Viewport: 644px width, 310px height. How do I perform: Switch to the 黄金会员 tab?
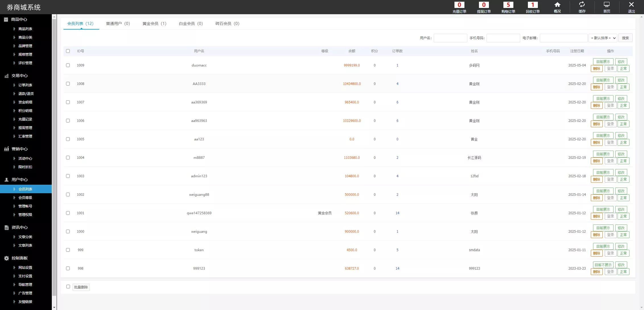coord(154,24)
